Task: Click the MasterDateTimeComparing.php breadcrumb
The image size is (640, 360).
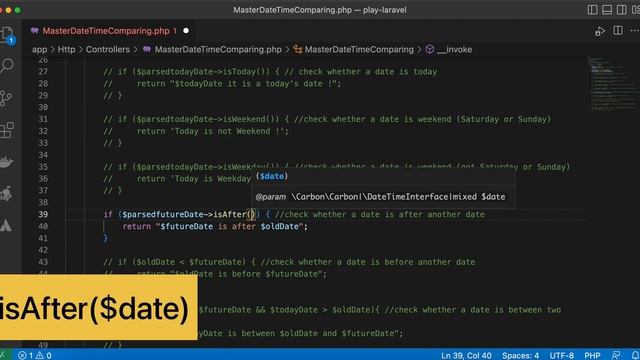Action: pyautogui.click(x=218, y=49)
